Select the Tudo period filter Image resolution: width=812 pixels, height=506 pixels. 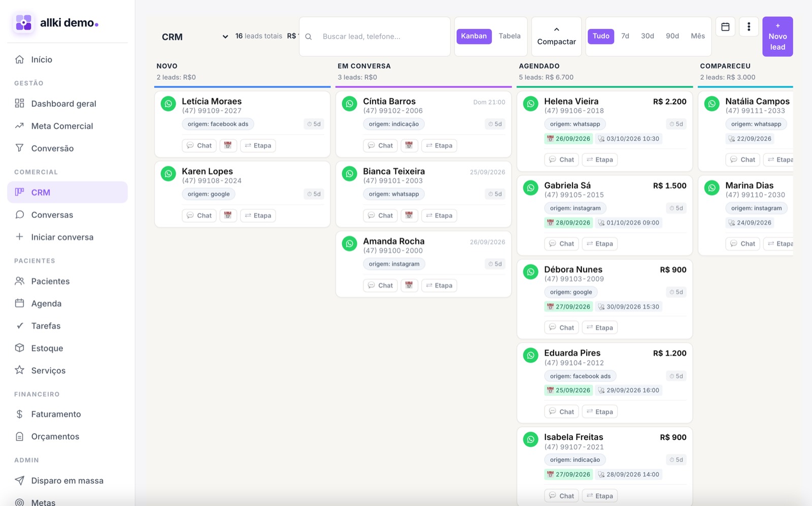[601, 36]
